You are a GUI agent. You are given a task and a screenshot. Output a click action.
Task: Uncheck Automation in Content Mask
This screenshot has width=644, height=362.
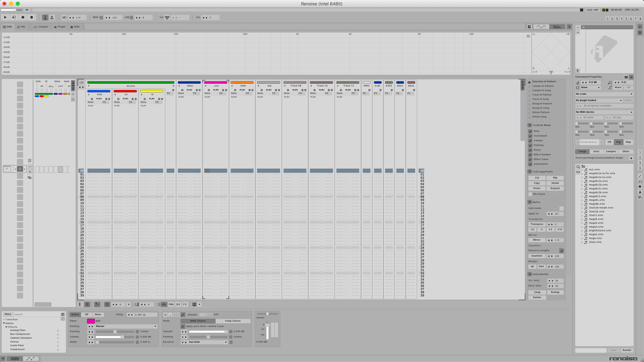pyautogui.click(x=530, y=164)
